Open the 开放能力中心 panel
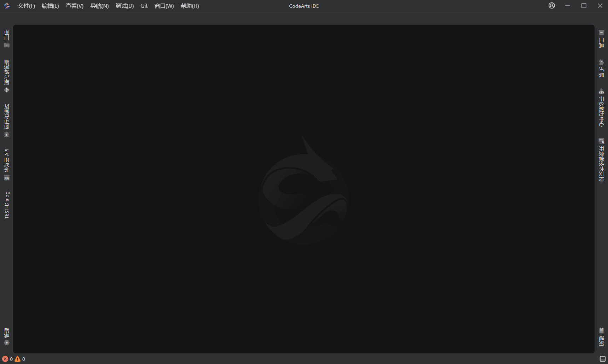Image resolution: width=608 pixels, height=364 pixels. coord(601,108)
